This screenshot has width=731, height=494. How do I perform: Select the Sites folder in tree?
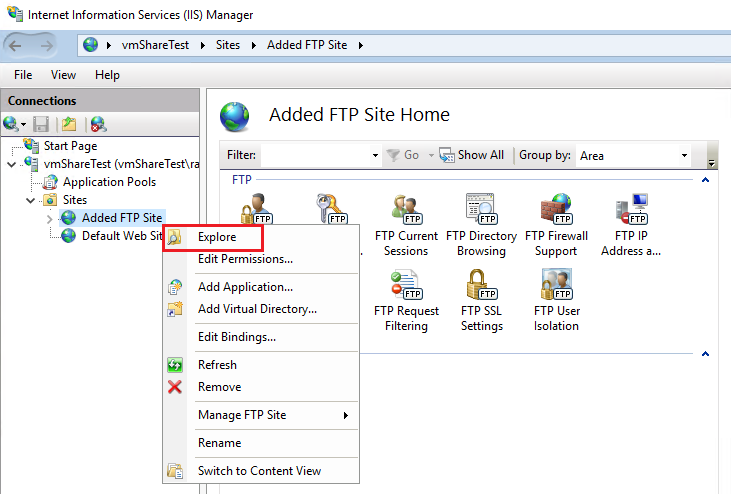coord(75,200)
